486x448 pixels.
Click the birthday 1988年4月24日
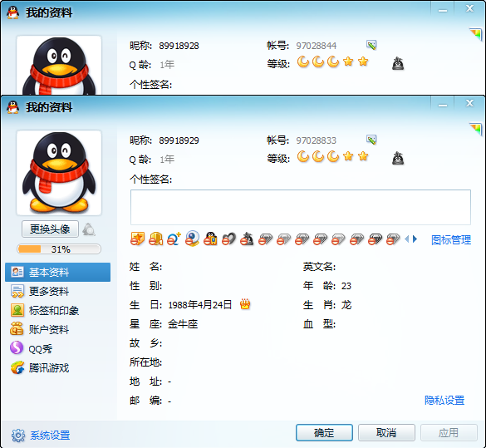(200, 305)
